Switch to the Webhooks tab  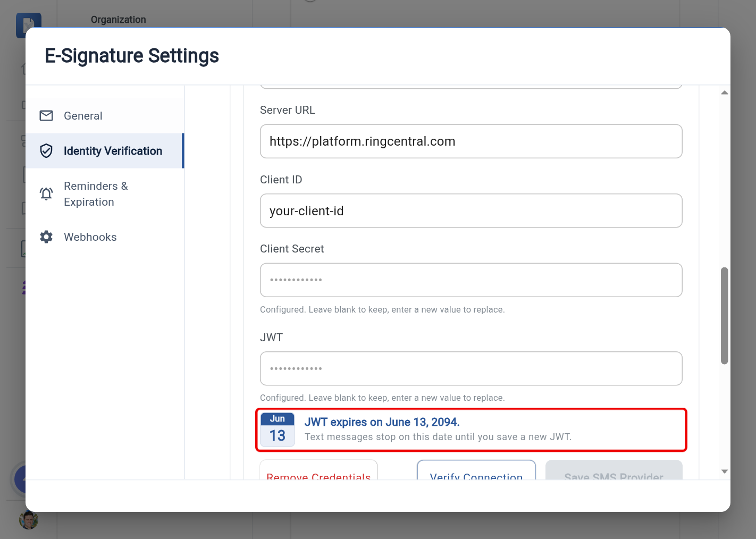tap(105, 237)
